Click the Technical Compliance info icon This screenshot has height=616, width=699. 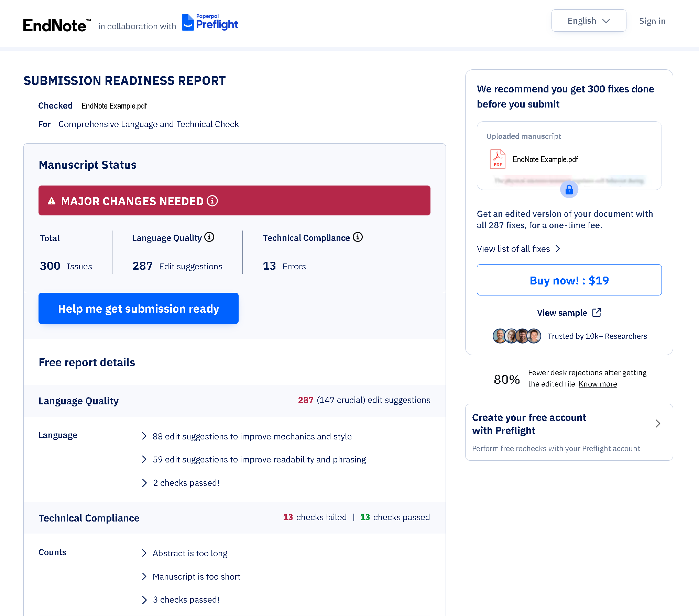[358, 237]
